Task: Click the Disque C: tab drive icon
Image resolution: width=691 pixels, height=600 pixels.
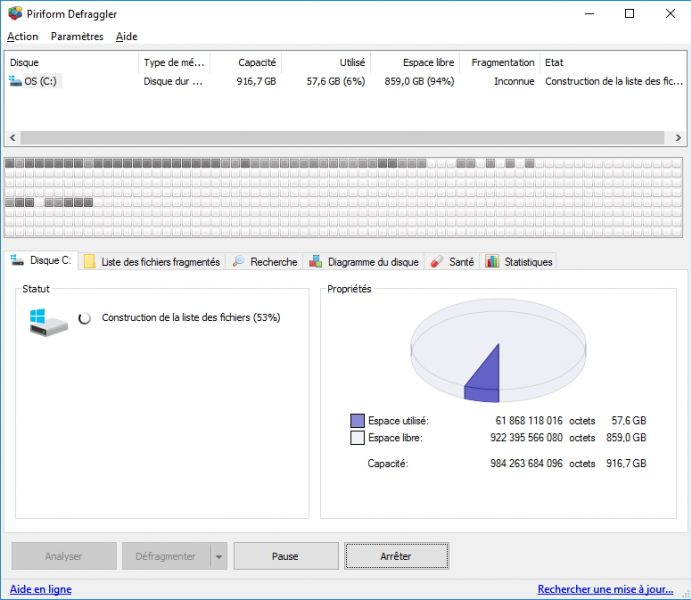Action: [x=17, y=260]
